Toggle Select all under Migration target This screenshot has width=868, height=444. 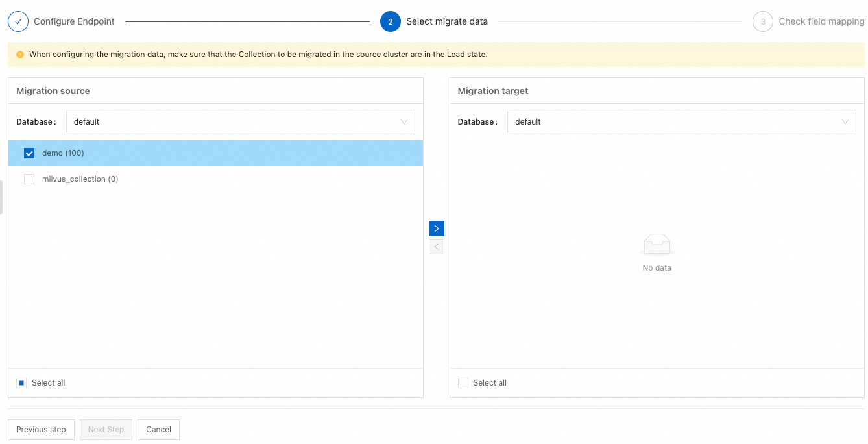click(x=463, y=383)
